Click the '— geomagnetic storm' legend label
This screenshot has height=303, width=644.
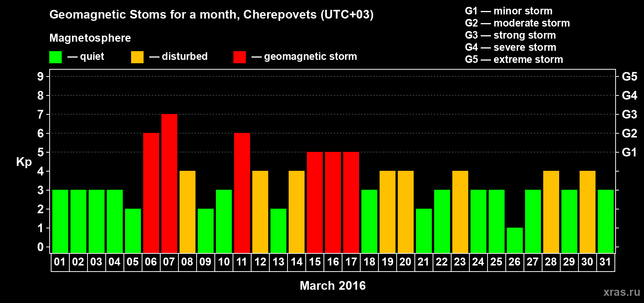(x=304, y=56)
